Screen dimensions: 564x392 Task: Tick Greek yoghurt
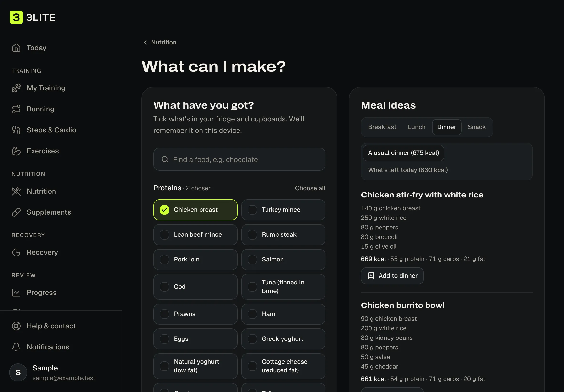(283, 339)
